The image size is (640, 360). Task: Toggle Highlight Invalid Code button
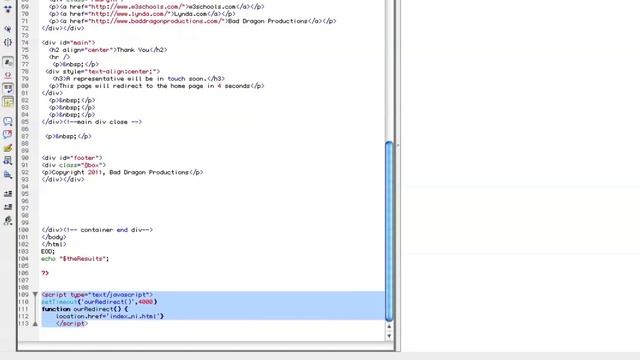tap(8, 76)
